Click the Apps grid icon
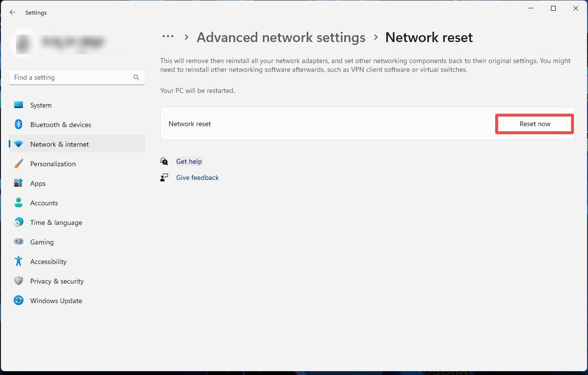The width and height of the screenshot is (588, 375). (19, 183)
